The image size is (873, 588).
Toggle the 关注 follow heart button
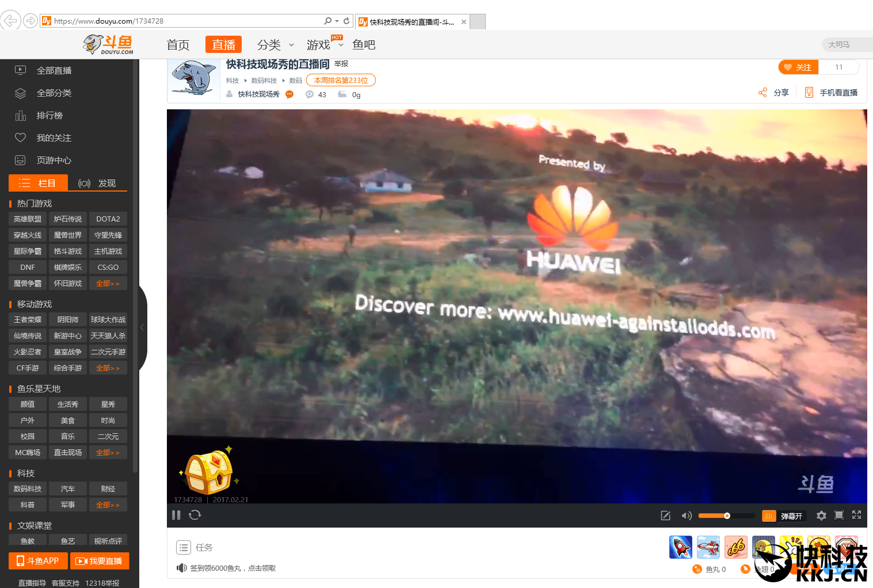(798, 67)
